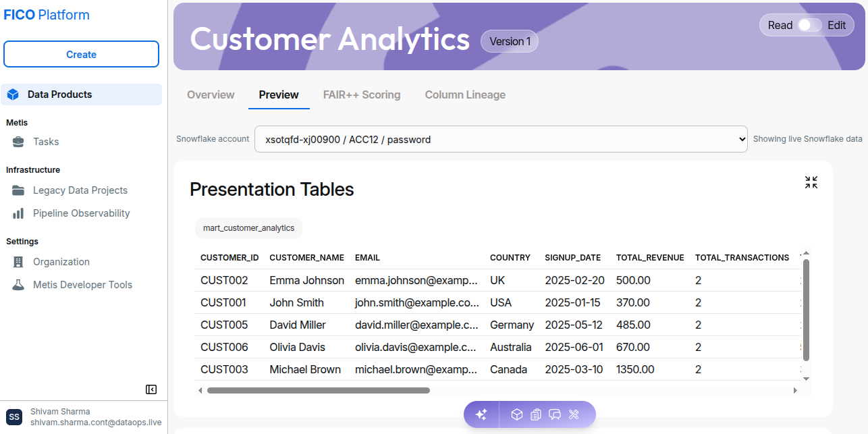The height and width of the screenshot is (434, 868).
Task: Click the CUST002 cell
Action: (x=224, y=280)
